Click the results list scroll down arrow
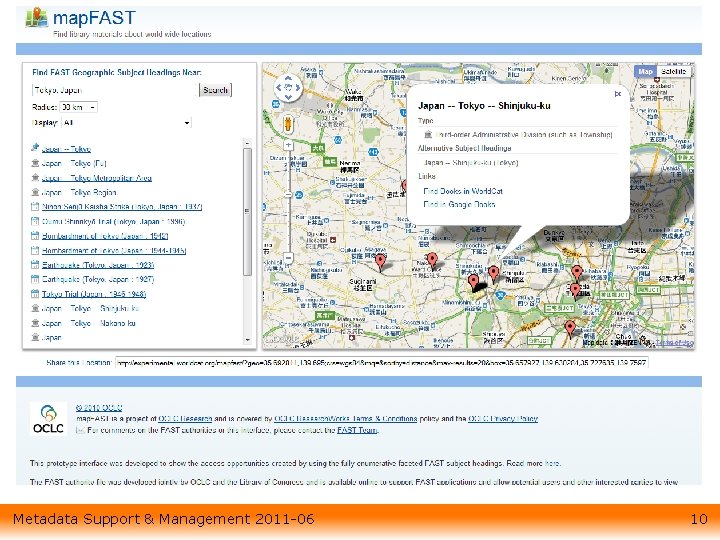 [x=248, y=340]
